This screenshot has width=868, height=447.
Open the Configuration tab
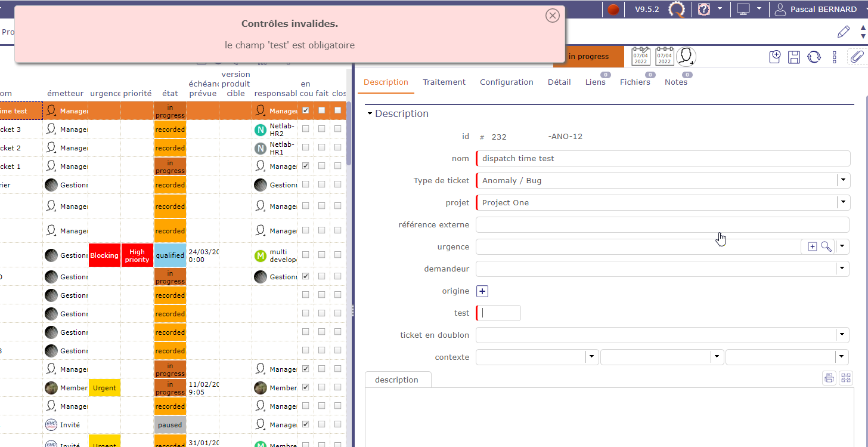[506, 82]
